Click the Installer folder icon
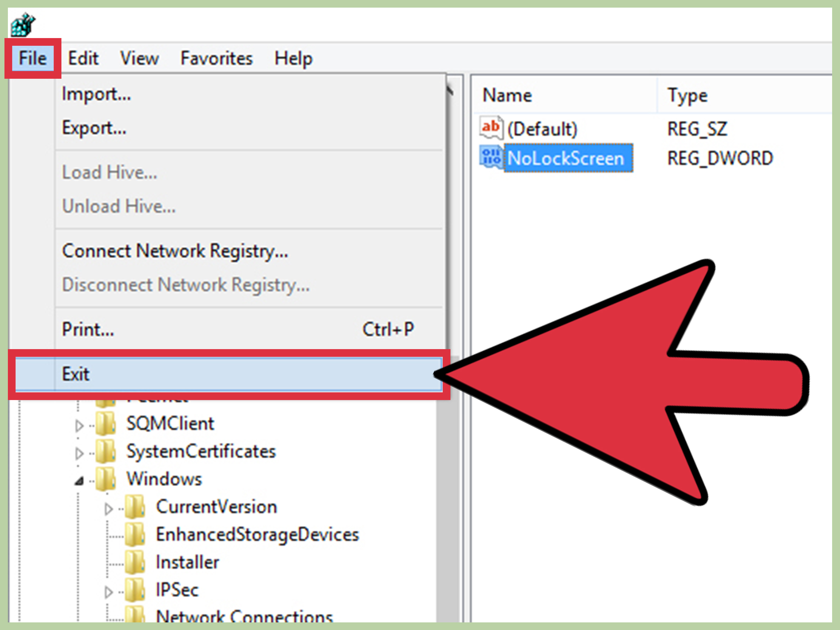 [134, 562]
